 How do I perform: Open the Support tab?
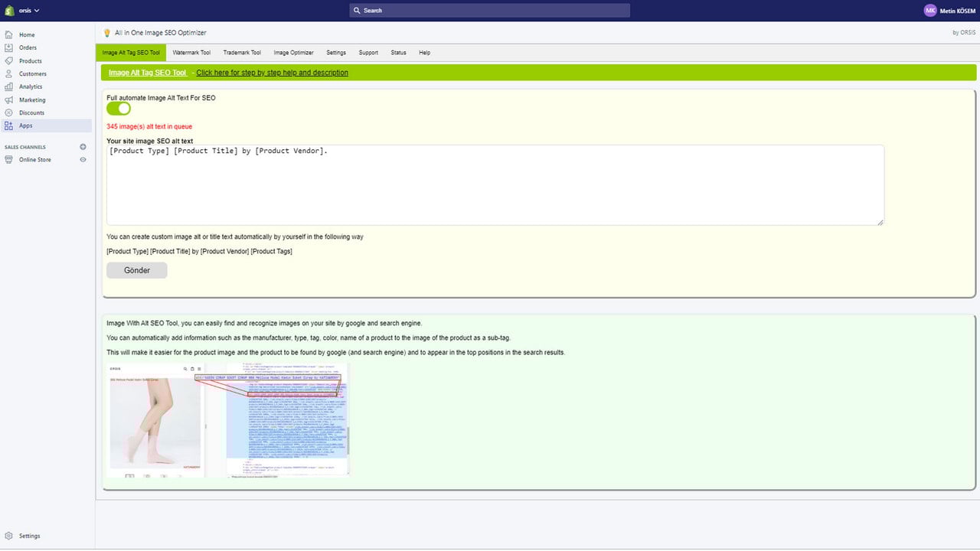coord(368,53)
